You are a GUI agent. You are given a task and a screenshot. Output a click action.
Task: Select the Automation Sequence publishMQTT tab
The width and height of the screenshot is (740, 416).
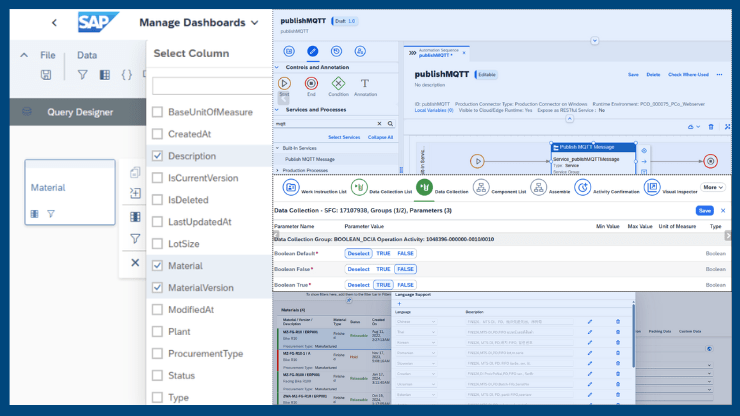click(x=436, y=53)
